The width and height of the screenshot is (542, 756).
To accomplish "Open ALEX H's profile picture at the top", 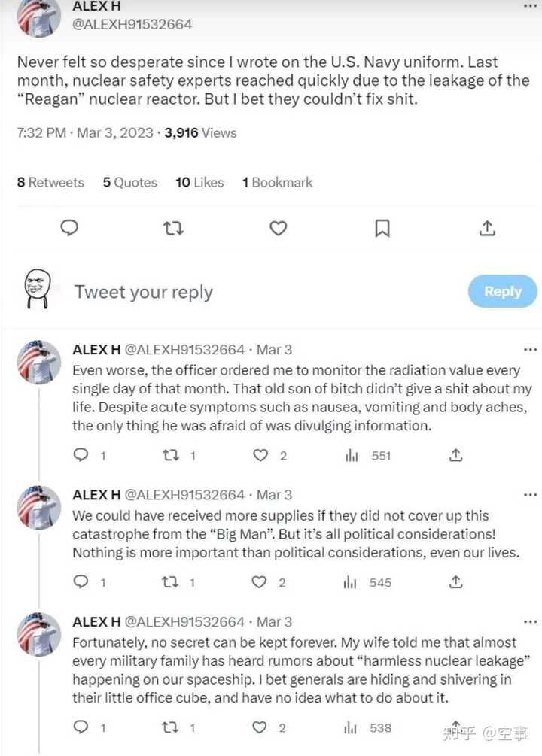I will click(38, 16).
